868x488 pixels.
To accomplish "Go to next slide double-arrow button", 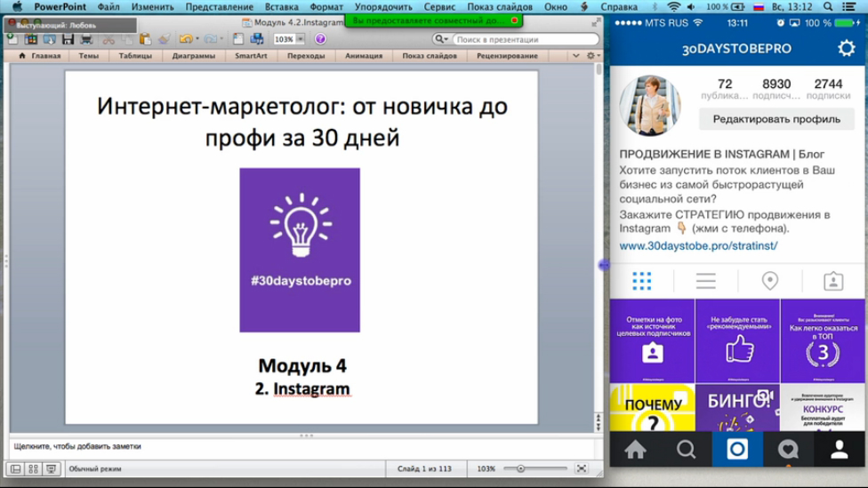I will [x=599, y=427].
